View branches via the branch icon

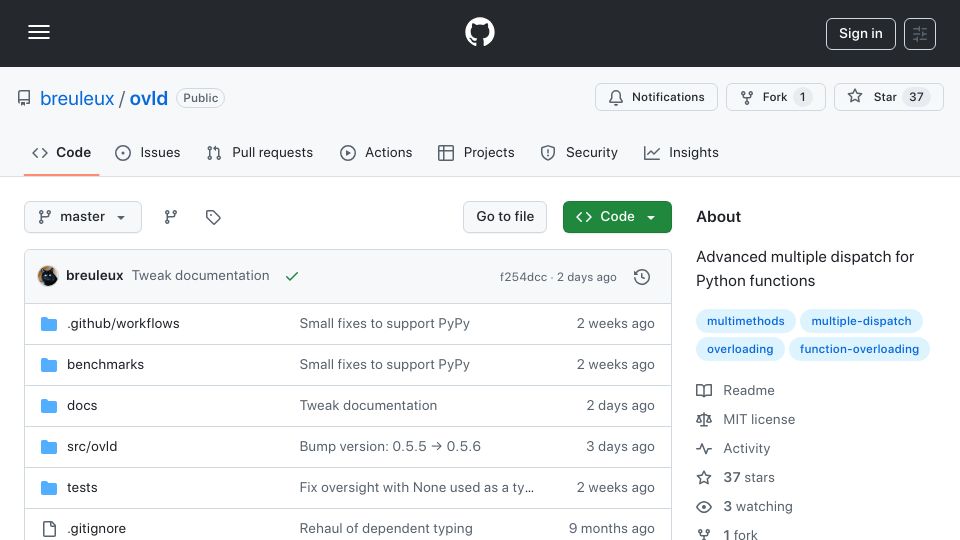click(171, 217)
